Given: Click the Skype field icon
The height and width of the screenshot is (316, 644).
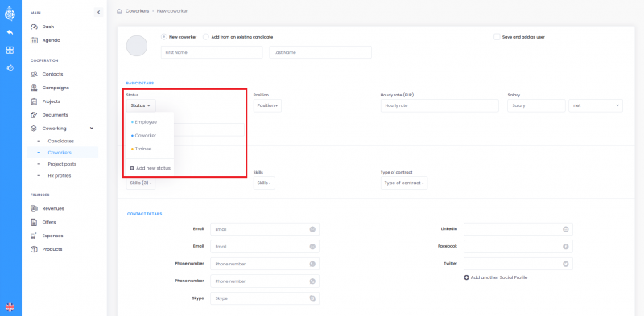Looking at the screenshot, I should pos(312,298).
